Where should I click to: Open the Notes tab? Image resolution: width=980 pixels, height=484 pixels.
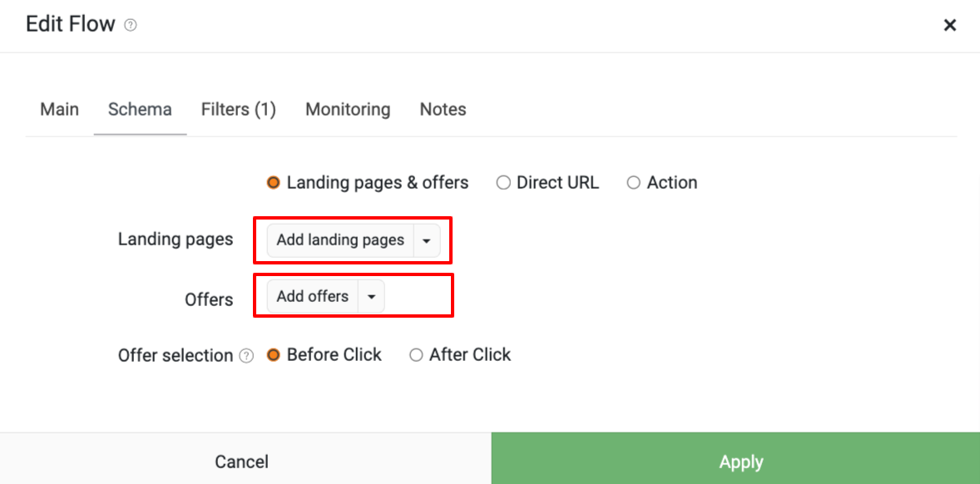point(443,110)
